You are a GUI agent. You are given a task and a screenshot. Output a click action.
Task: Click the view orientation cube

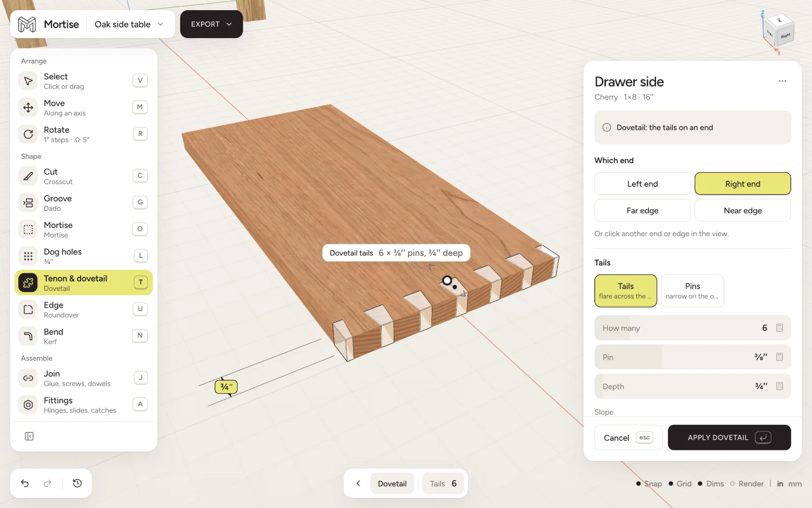click(x=777, y=31)
